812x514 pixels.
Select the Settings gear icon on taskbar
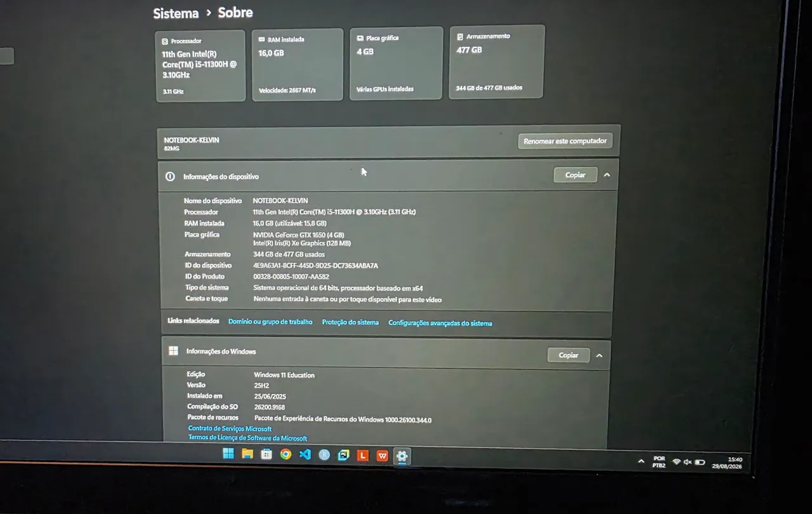pyautogui.click(x=402, y=456)
